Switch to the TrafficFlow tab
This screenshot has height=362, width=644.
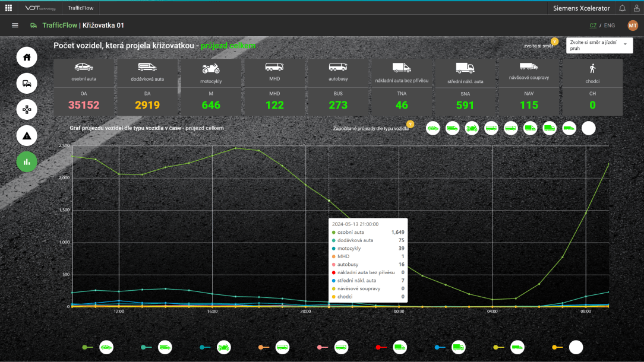pos(81,8)
